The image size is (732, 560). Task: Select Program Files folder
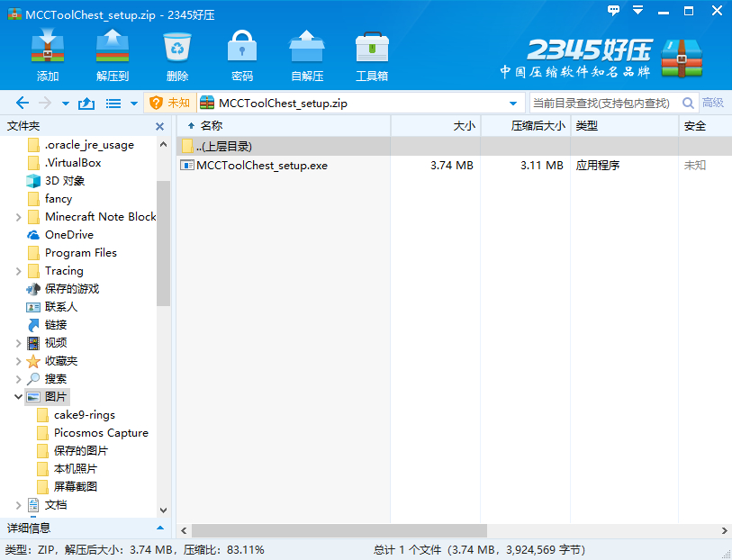click(x=81, y=253)
